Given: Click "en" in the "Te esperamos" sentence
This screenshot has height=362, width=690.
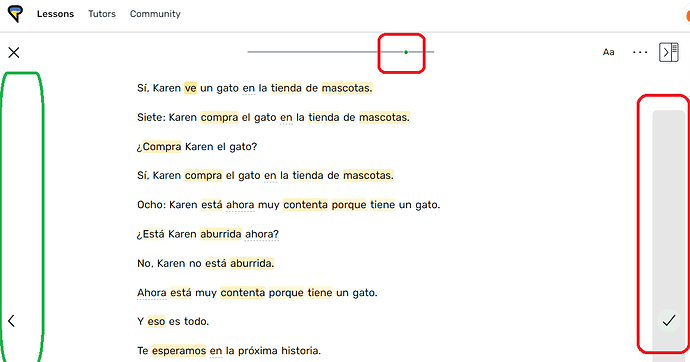Looking at the screenshot, I should point(216,351).
